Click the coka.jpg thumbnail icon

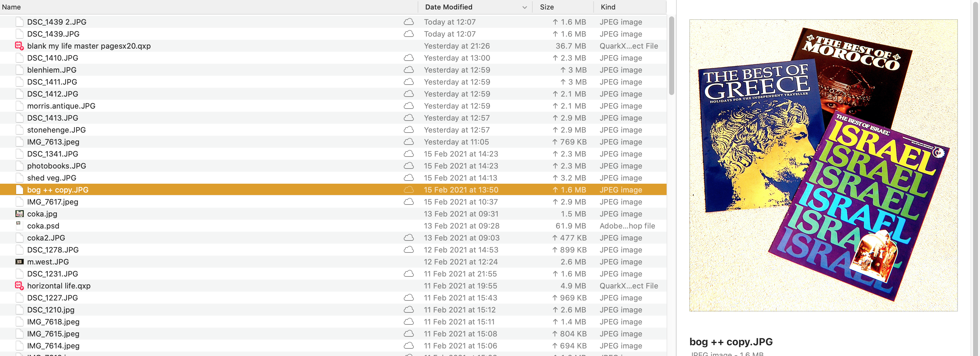[19, 214]
